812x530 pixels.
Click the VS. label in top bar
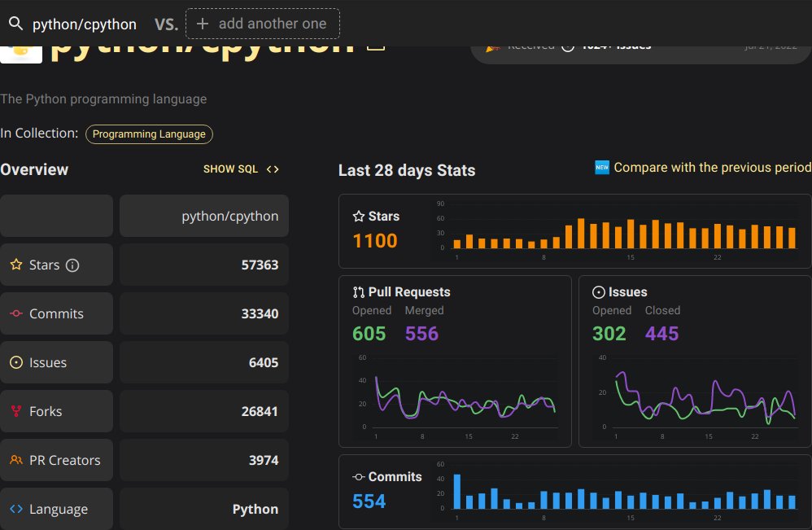click(166, 24)
